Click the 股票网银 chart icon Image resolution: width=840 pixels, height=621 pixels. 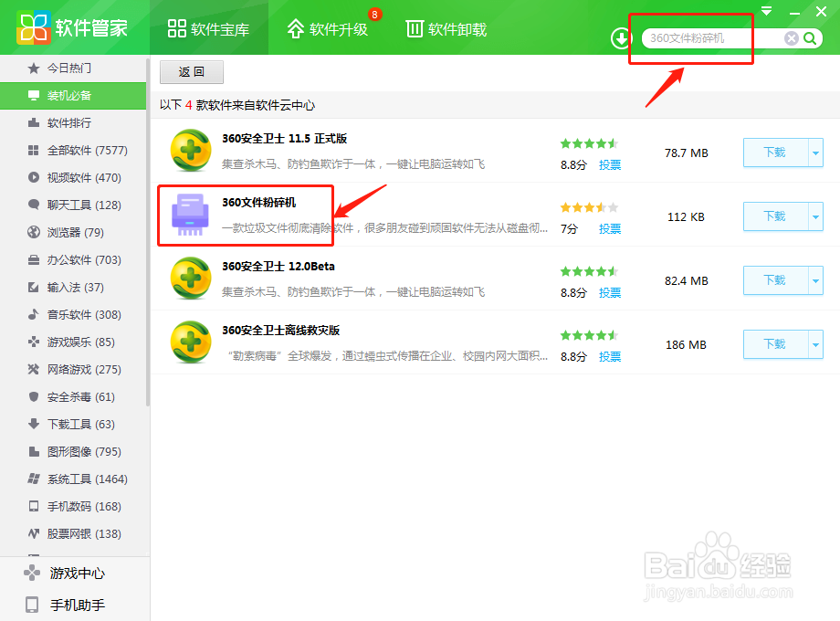(33, 533)
